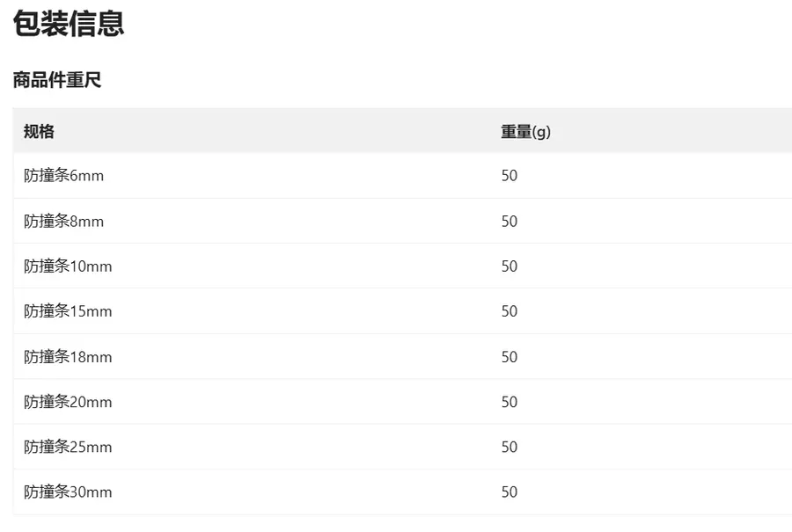The width and height of the screenshot is (792, 532).
Task: Select weight cell in 防撞条30mm row
Action: coord(510,492)
